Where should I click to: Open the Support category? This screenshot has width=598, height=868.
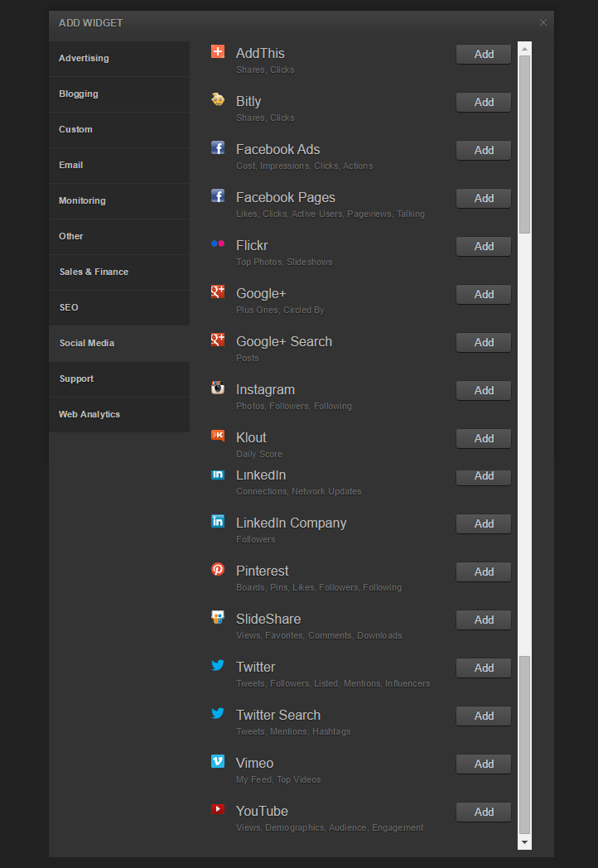coord(119,379)
